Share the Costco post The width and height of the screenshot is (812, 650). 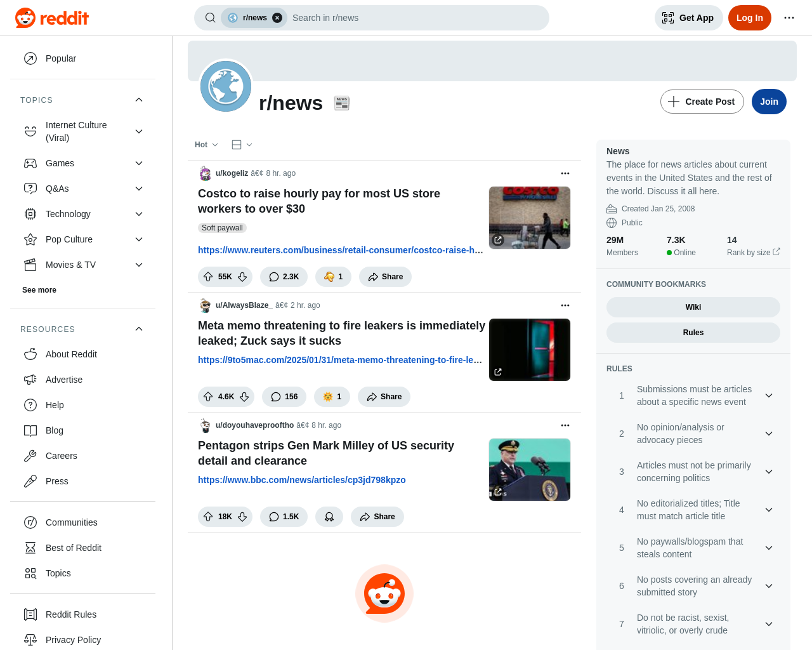(x=385, y=277)
